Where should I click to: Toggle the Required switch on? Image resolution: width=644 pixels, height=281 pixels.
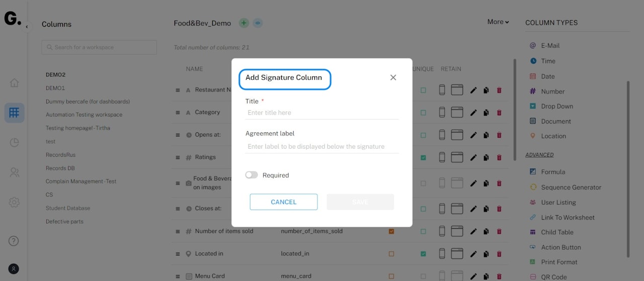[252, 175]
